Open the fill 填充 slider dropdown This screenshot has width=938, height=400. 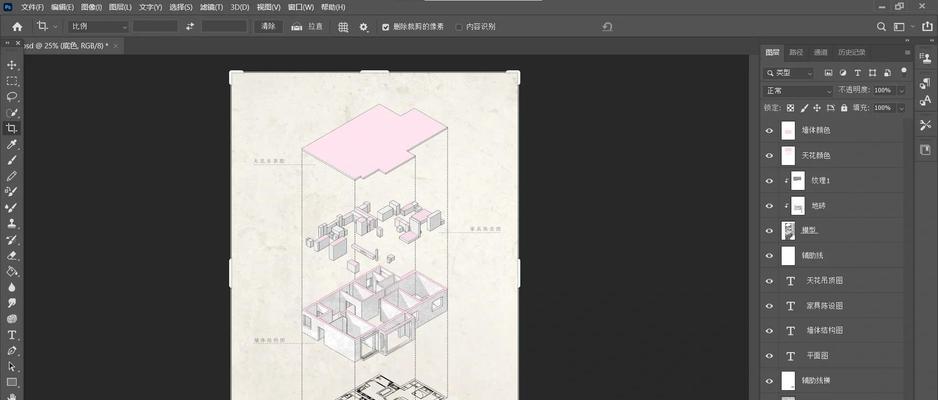tap(902, 108)
